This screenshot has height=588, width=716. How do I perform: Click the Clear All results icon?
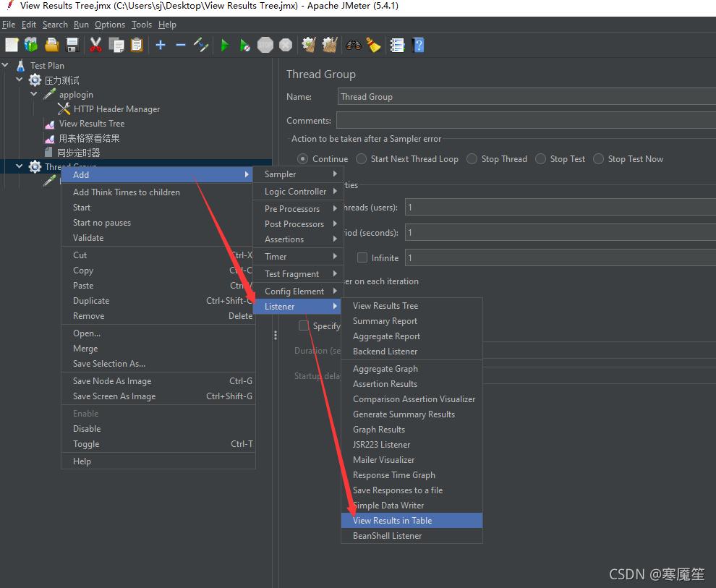[330, 45]
